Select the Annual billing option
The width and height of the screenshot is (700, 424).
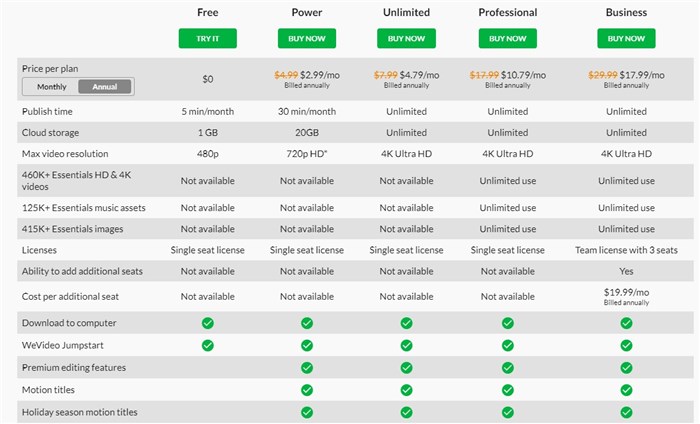tap(105, 87)
